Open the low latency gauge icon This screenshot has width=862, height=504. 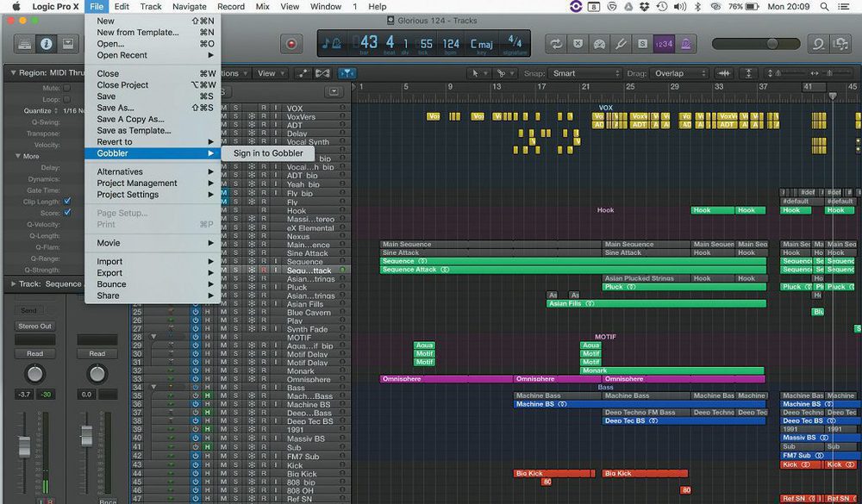(x=599, y=44)
